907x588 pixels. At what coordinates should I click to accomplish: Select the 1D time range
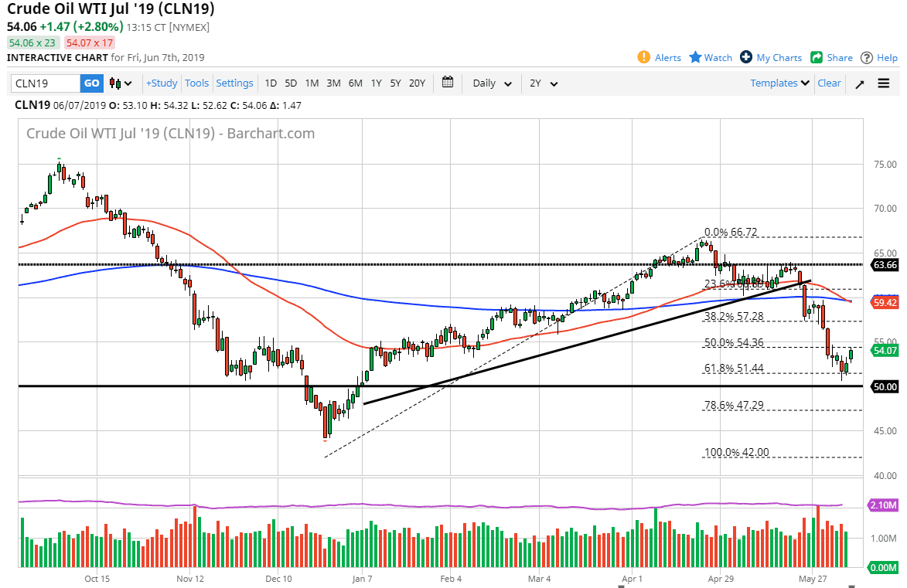pyautogui.click(x=271, y=83)
